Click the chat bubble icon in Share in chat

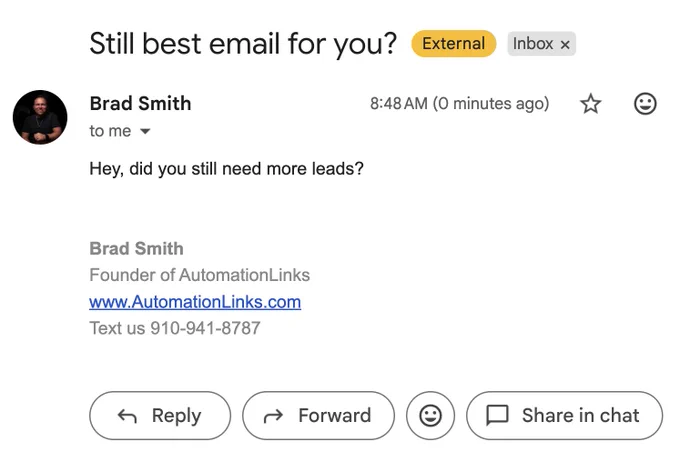tap(497, 416)
